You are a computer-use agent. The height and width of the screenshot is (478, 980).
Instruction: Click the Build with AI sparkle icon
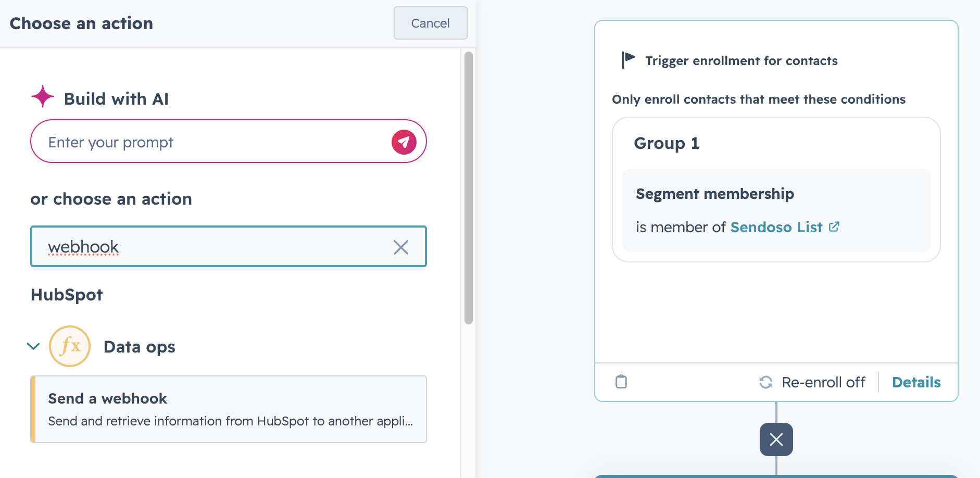(x=43, y=97)
